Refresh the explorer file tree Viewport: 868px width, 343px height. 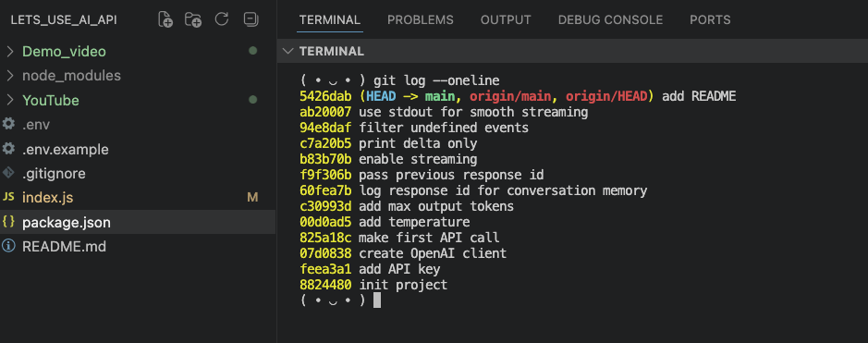[222, 19]
